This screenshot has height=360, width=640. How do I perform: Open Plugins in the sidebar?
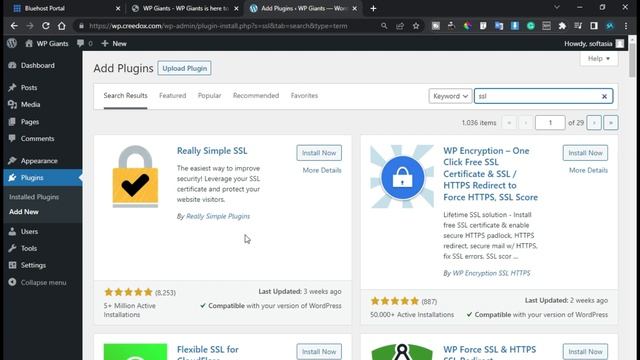coord(42,178)
